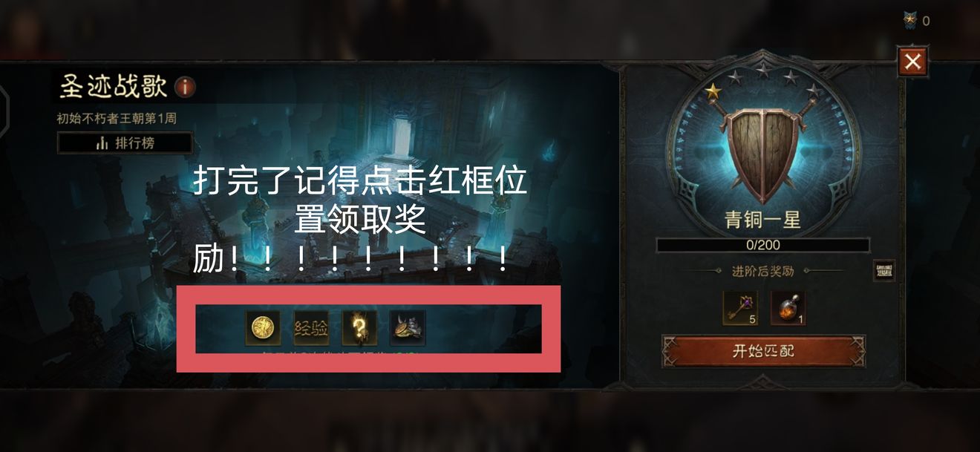Start matchmaking with 开始匹配
The width and height of the screenshot is (980, 452).
tap(763, 351)
